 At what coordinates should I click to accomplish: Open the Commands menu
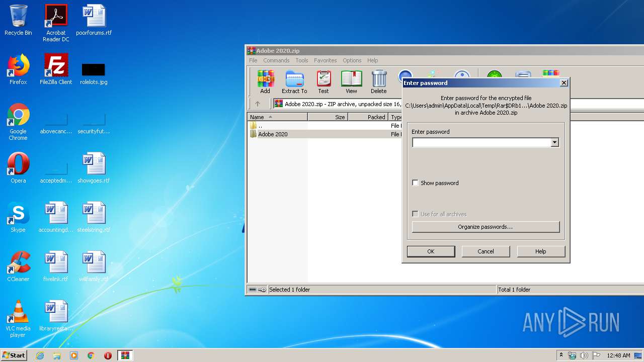(276, 60)
